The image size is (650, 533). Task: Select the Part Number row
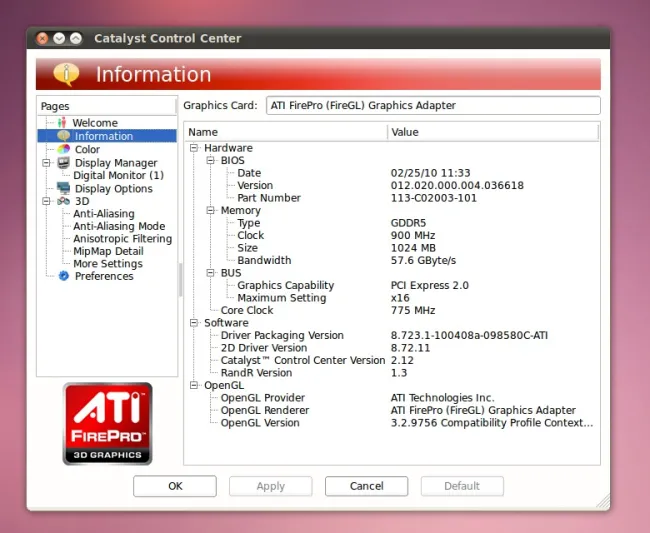pyautogui.click(x=392, y=198)
